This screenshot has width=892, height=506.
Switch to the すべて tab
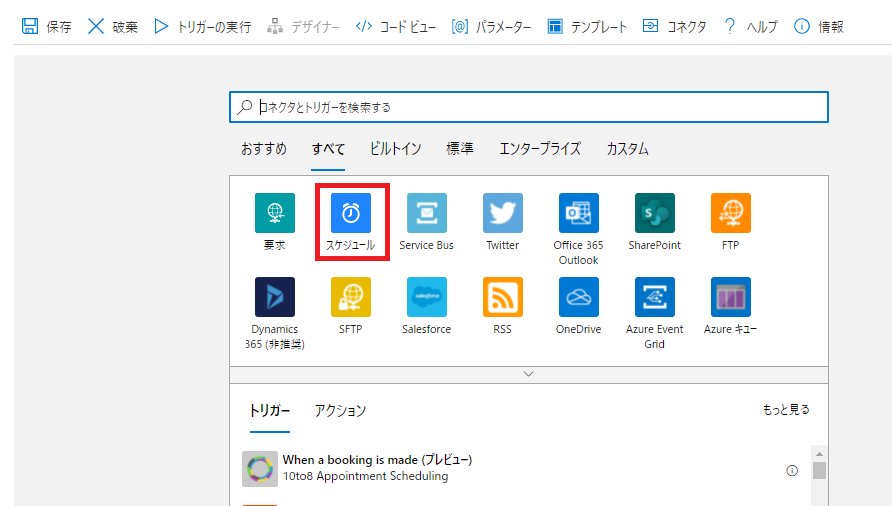point(328,149)
